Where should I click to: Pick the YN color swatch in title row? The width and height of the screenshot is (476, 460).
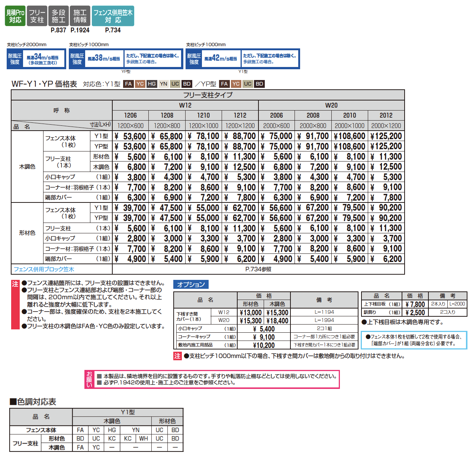[x=164, y=84]
